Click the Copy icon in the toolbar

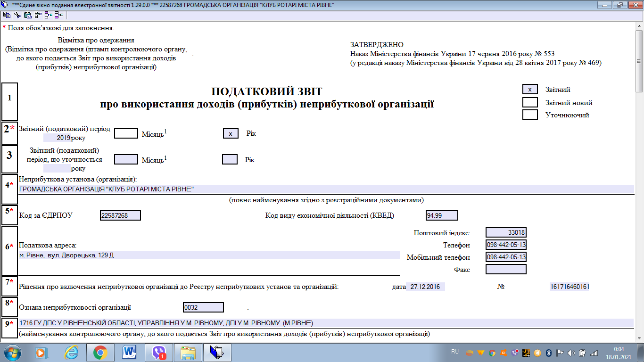[7, 15]
